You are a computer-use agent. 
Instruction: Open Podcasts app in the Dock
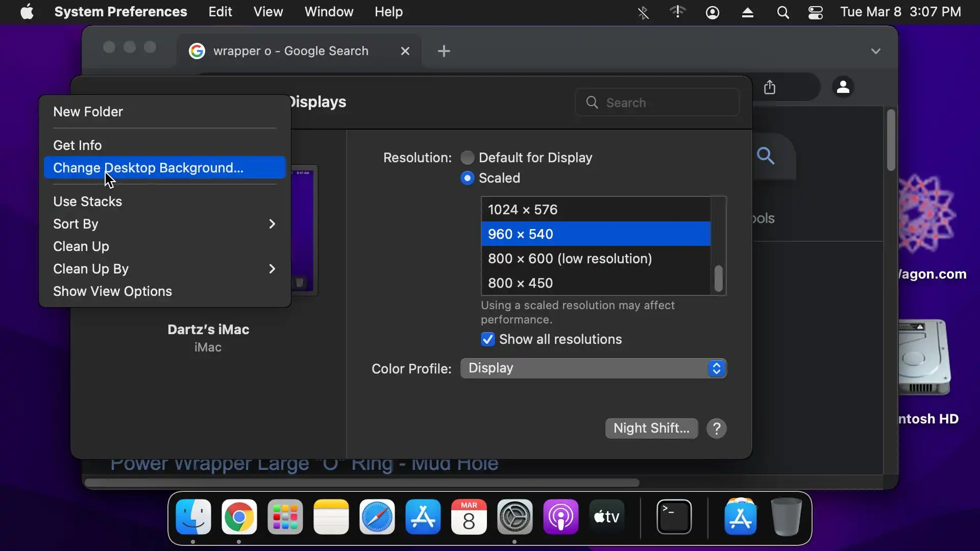point(560,517)
